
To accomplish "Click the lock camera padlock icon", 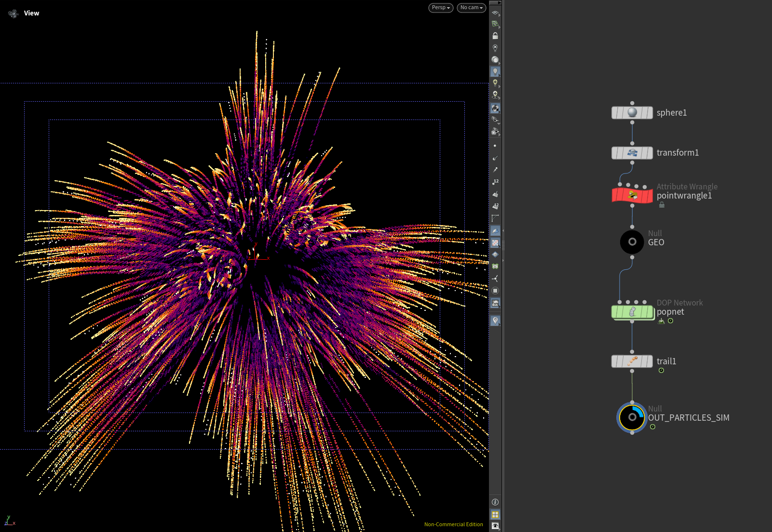I will click(495, 36).
